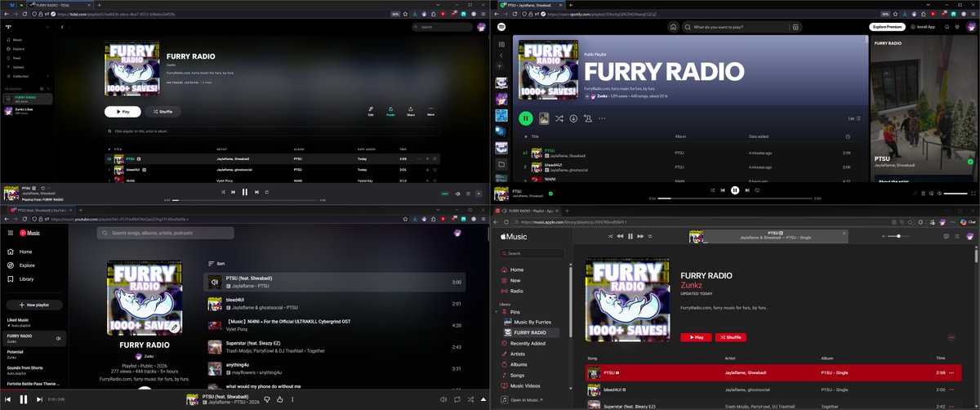Download the Spotify playlist
The height and width of the screenshot is (410, 980).
coord(573,118)
